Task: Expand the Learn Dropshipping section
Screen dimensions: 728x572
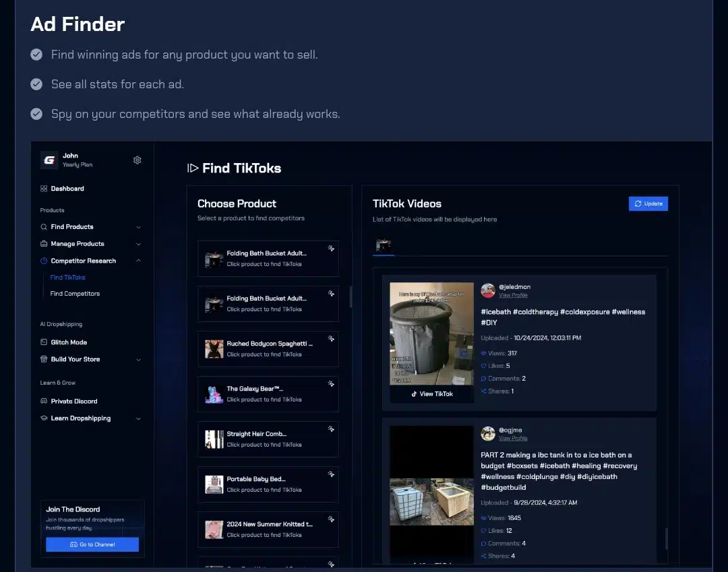Action: pos(139,418)
